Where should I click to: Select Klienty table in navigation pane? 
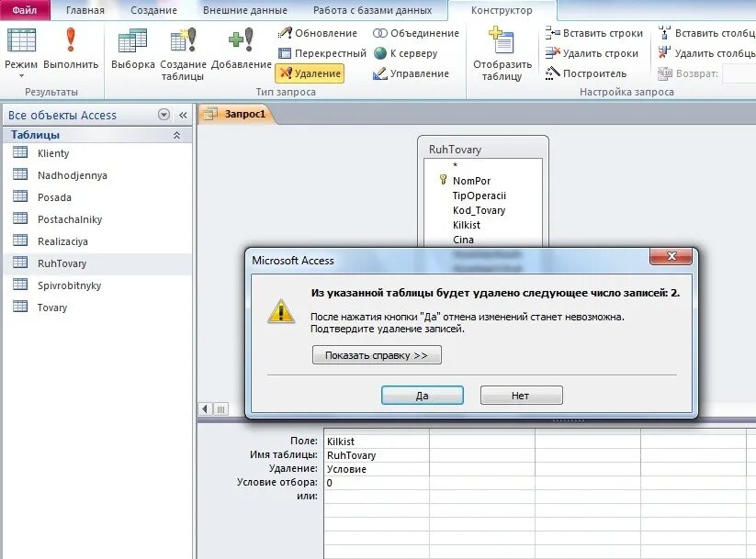coord(97,153)
